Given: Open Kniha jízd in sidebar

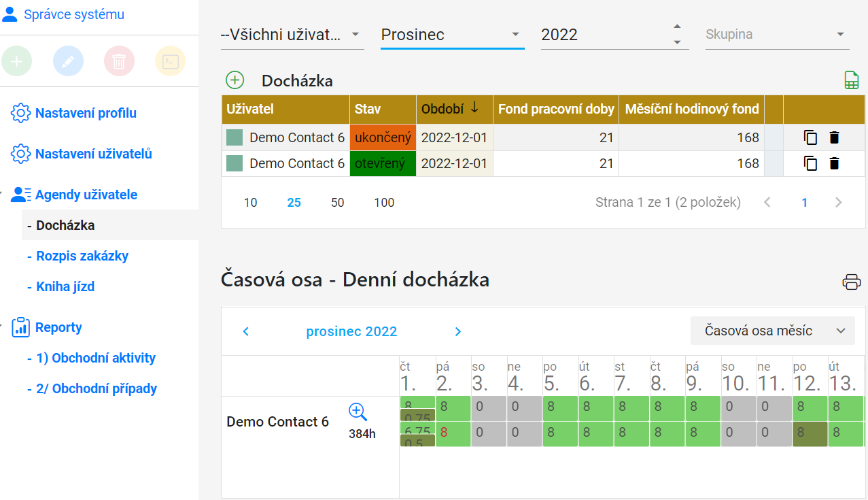Looking at the screenshot, I should click(65, 286).
